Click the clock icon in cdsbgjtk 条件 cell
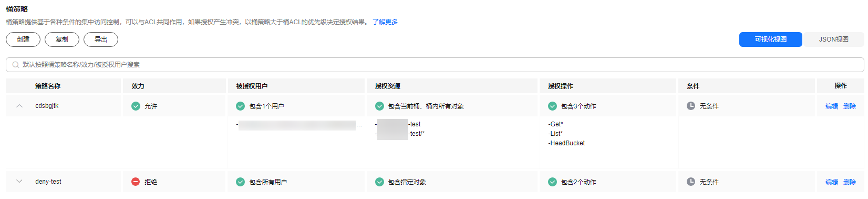868x199 pixels. pos(691,106)
